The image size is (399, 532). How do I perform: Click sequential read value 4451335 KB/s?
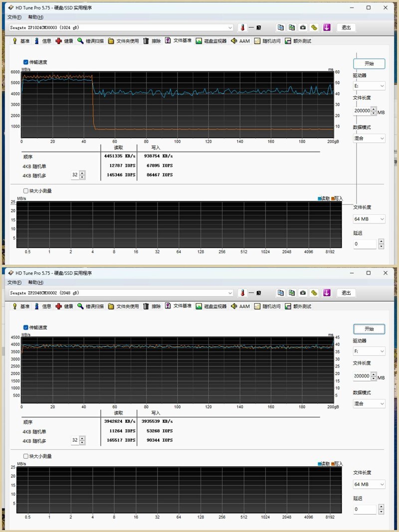tap(120, 156)
